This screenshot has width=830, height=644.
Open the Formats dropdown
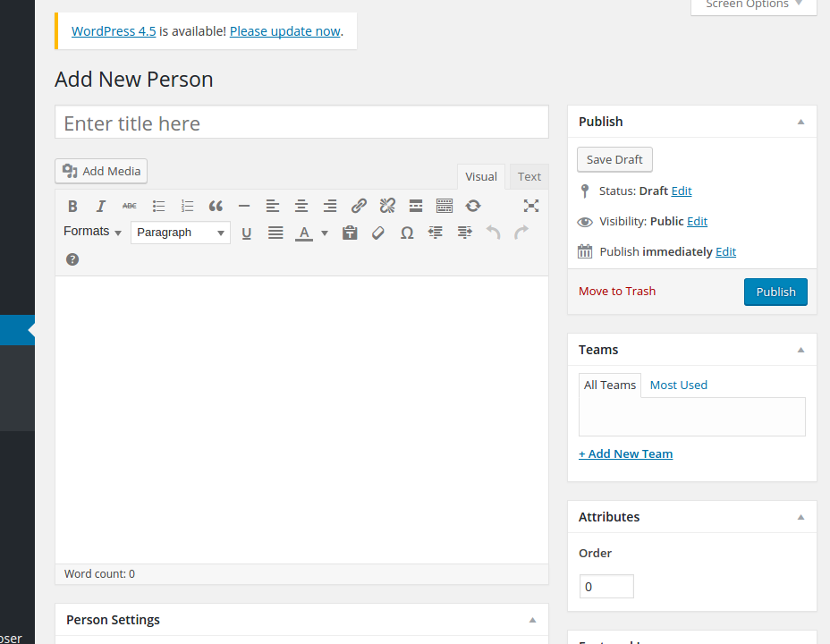tap(92, 232)
